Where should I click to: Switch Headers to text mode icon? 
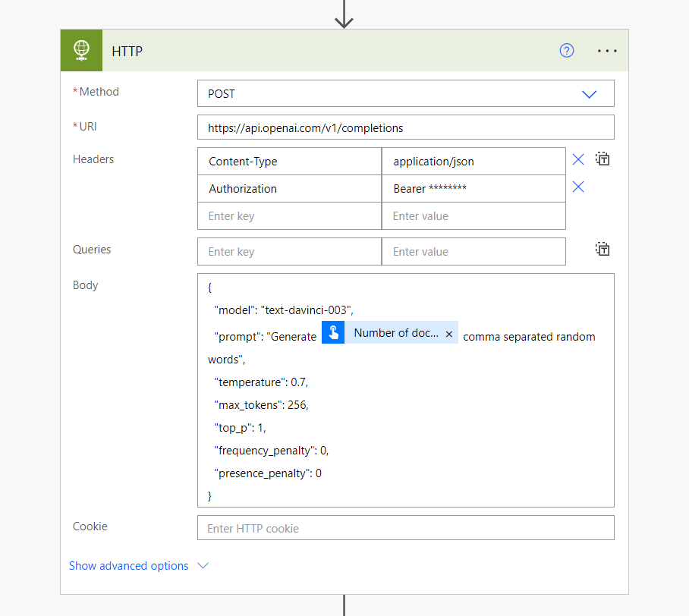point(603,159)
